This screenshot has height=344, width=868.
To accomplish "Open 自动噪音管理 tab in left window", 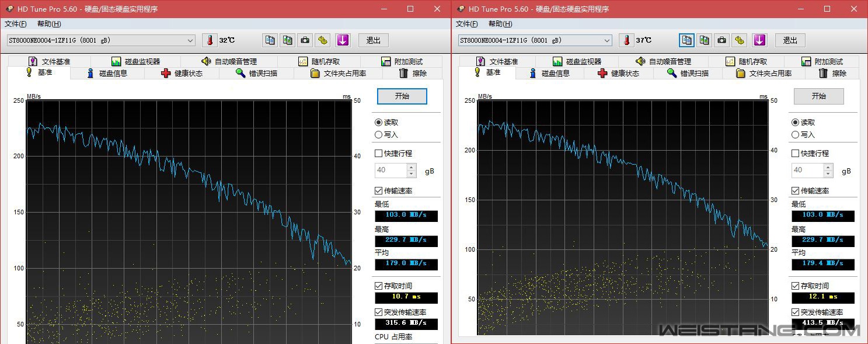I will coord(229,61).
